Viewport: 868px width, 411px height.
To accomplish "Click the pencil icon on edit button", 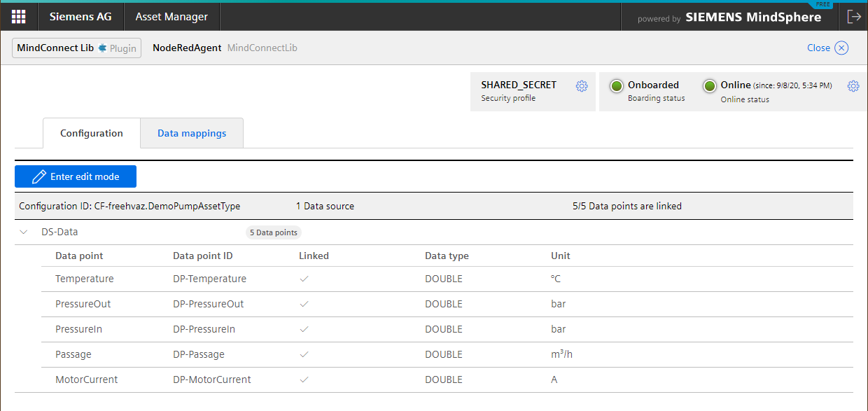I will 39,176.
